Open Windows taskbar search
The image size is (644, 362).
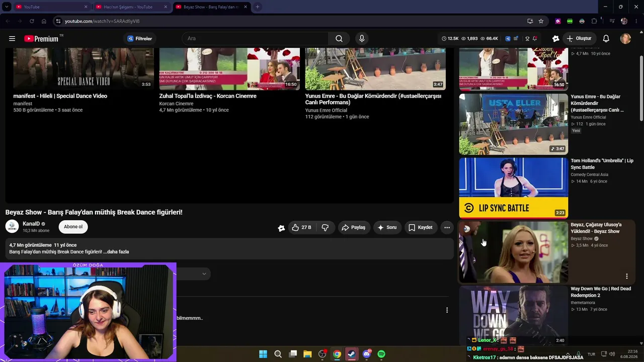tap(278, 354)
